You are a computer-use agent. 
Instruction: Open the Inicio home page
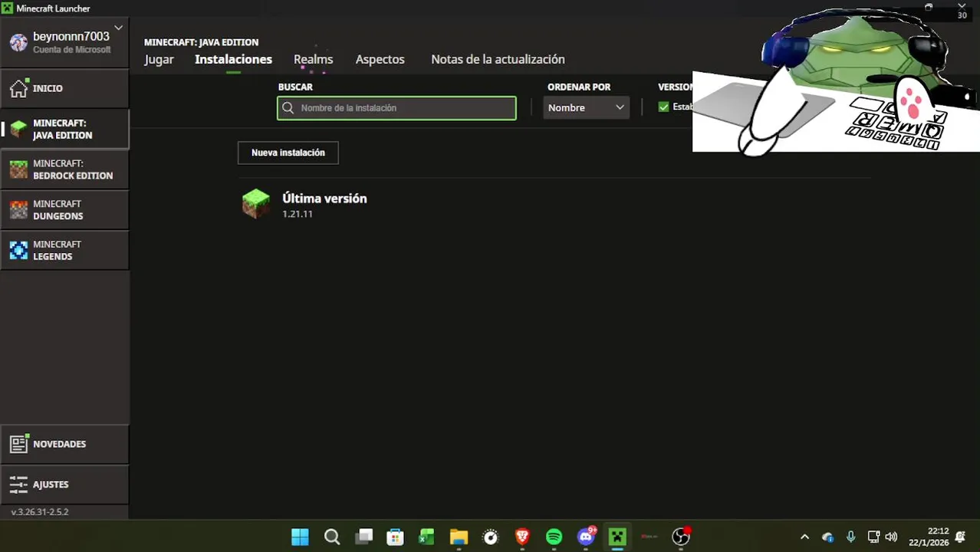click(x=64, y=88)
